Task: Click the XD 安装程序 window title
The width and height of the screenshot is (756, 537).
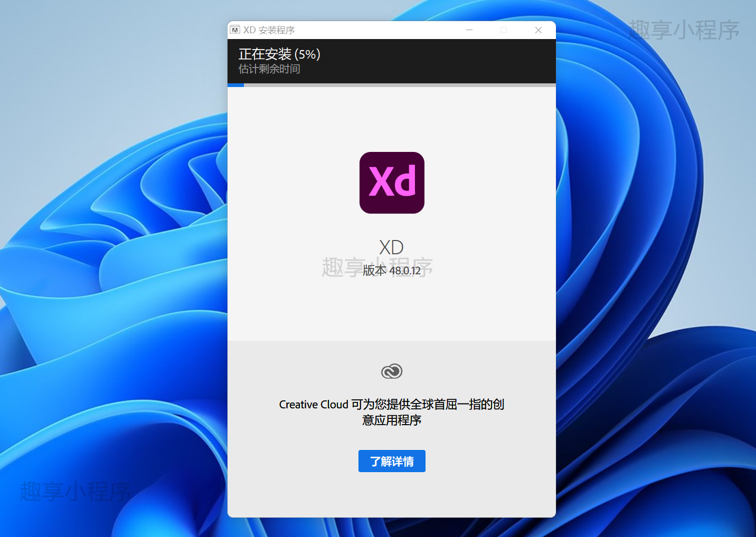Action: pos(269,30)
